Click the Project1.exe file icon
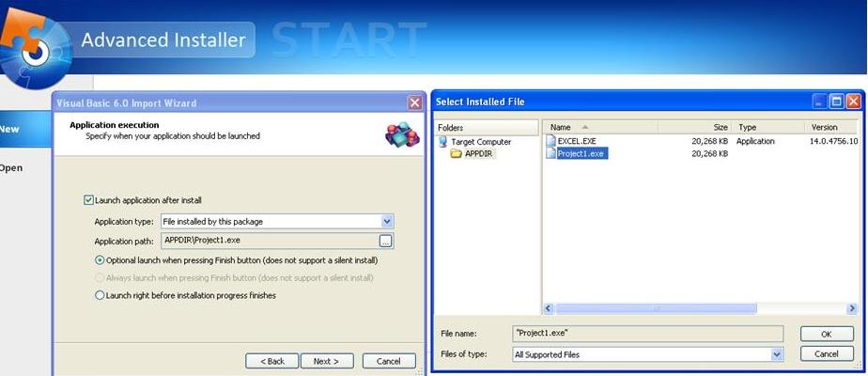868x376 pixels. pos(550,153)
